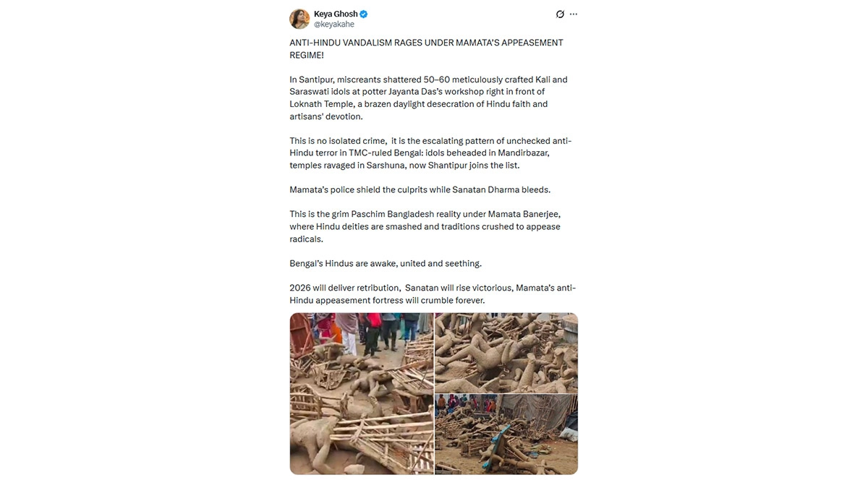Open the Grok explain-post icon
This screenshot has width=868, height=488.
pos(559,14)
